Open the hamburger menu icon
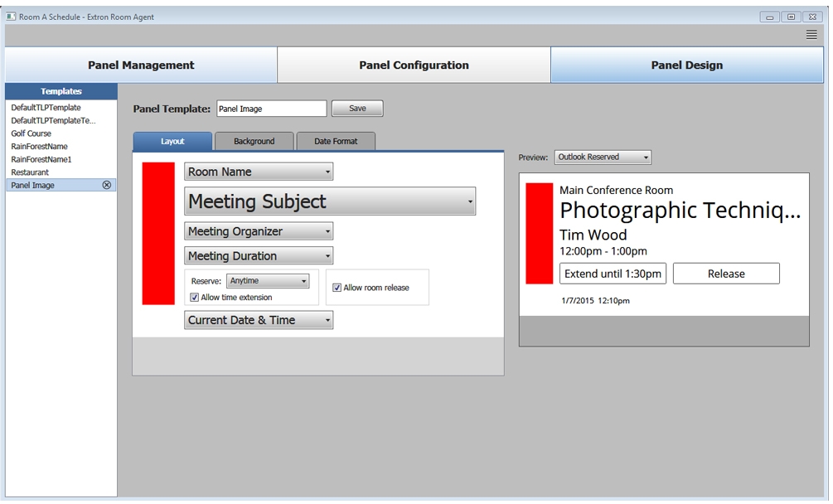 pyautogui.click(x=811, y=35)
